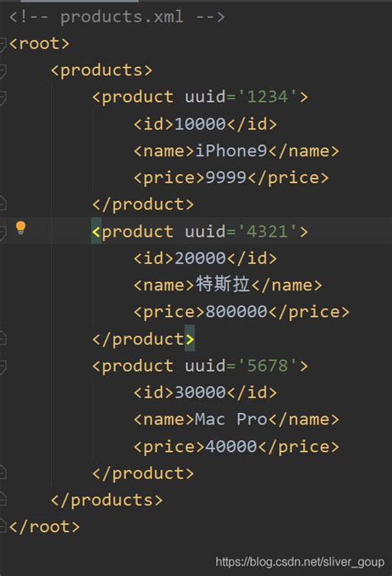Viewport: 392px width, 576px height.
Task: Click fold end marker at closing products tag
Action: coord(2,499)
